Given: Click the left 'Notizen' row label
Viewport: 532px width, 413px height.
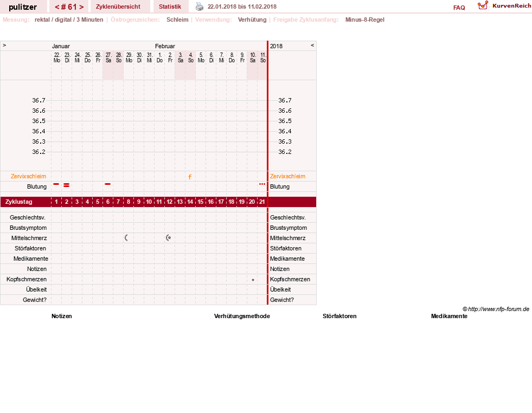Looking at the screenshot, I should [x=37, y=269].
